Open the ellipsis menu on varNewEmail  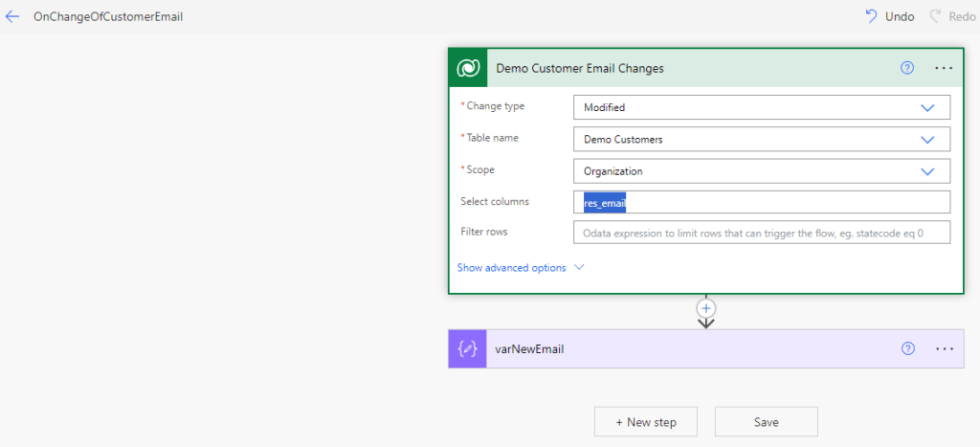[x=945, y=349]
